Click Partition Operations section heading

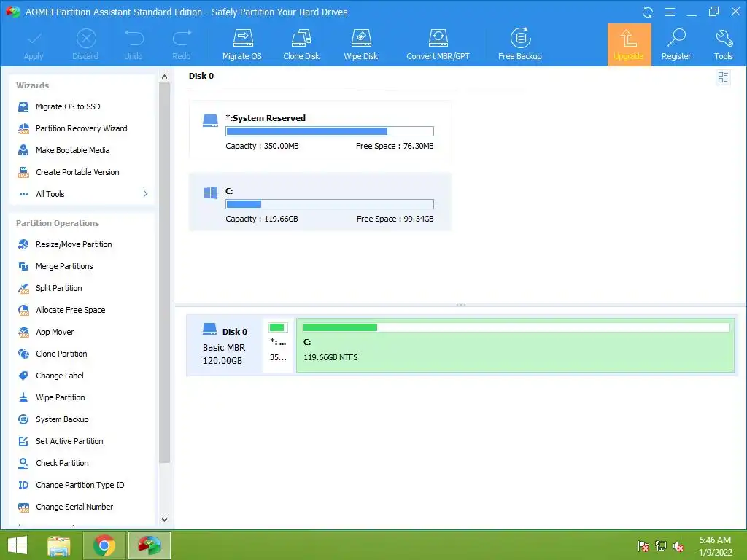click(x=58, y=223)
